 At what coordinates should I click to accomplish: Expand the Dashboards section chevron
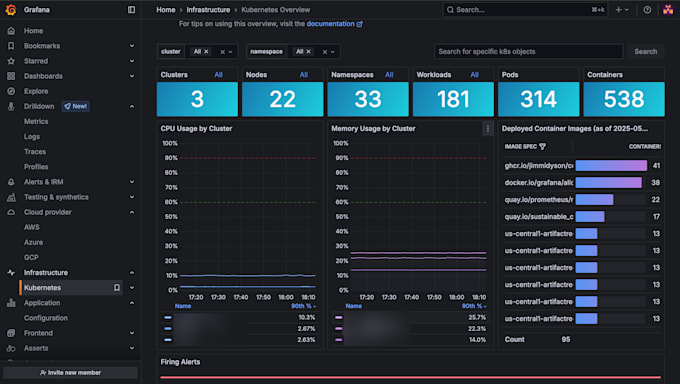point(132,76)
